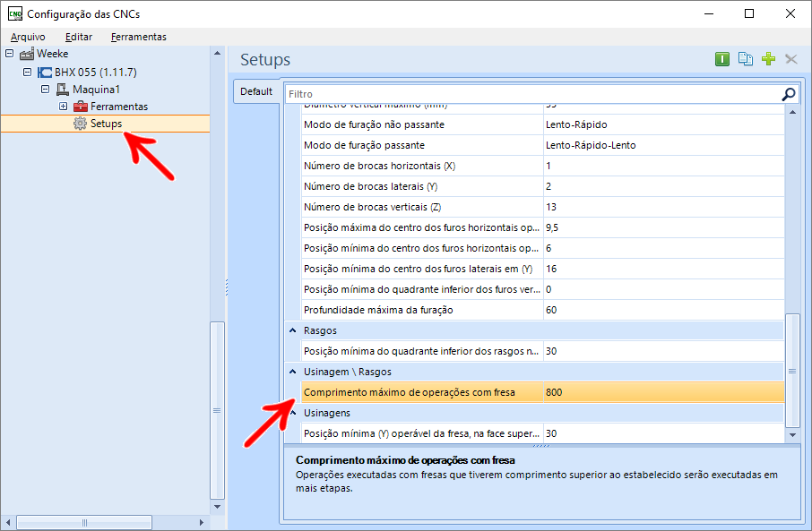Click the Weeke factory icon
The width and height of the screenshot is (812, 531).
coord(27,54)
